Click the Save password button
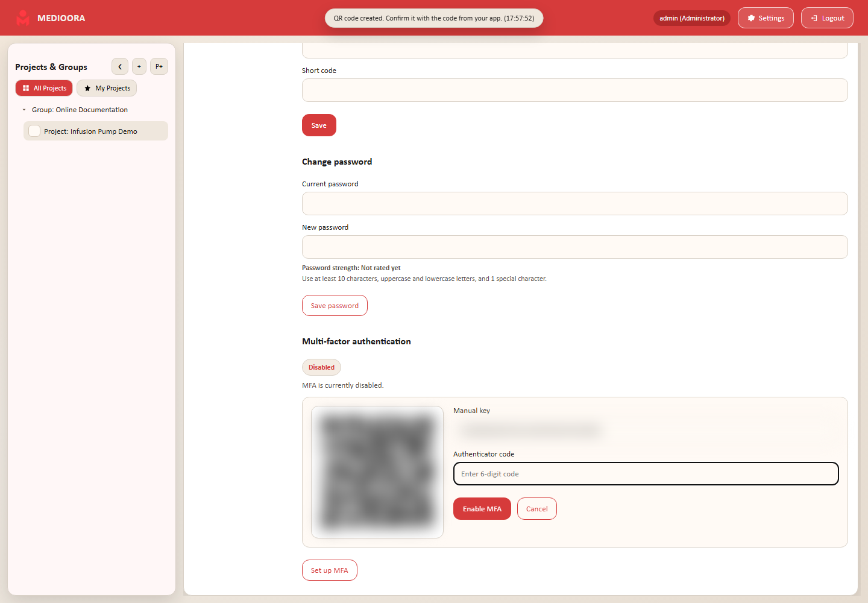868x603 pixels. pyautogui.click(x=335, y=306)
